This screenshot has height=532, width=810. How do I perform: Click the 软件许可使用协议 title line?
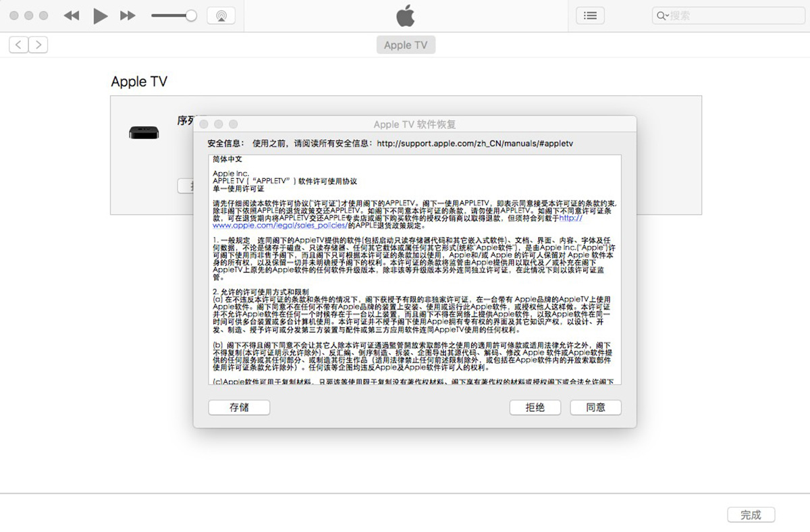(x=285, y=182)
